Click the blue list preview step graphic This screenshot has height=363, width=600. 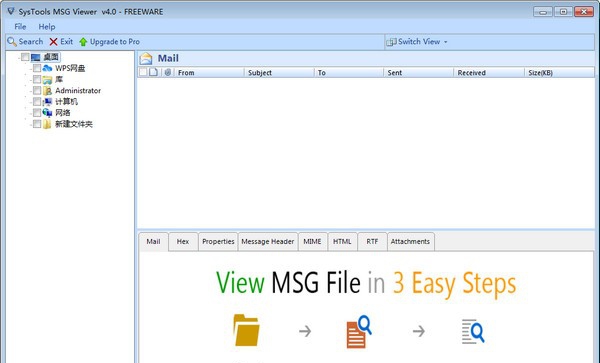pos(473,331)
